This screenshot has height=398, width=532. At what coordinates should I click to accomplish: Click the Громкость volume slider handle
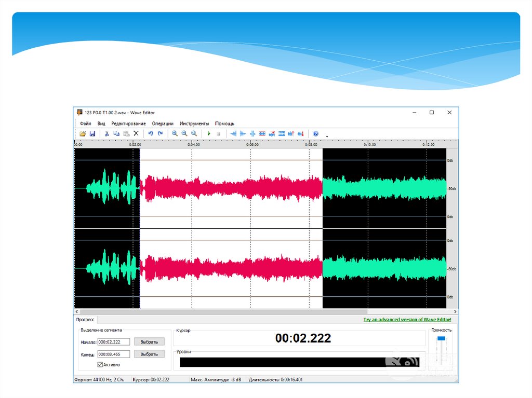tap(441, 338)
